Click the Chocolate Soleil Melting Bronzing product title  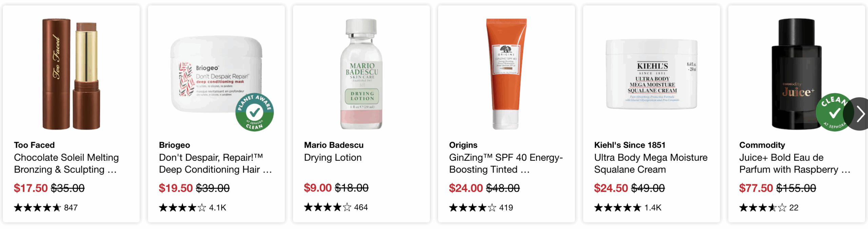(x=66, y=163)
